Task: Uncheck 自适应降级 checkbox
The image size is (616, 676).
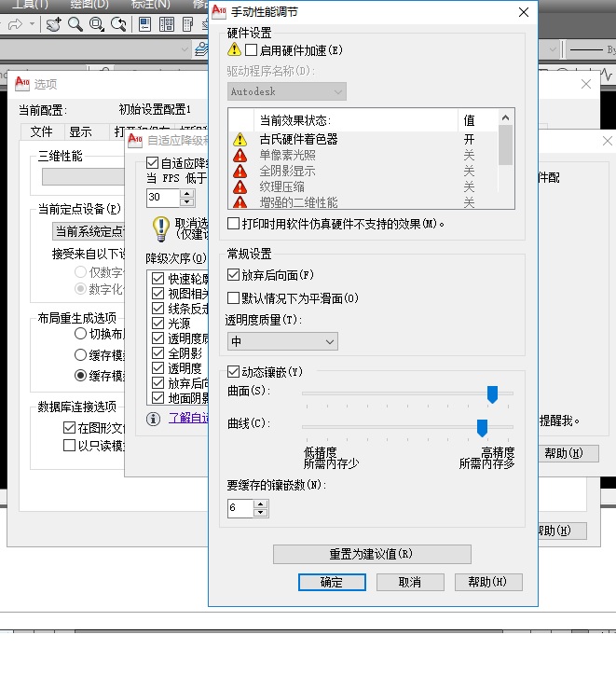Action: [x=152, y=163]
